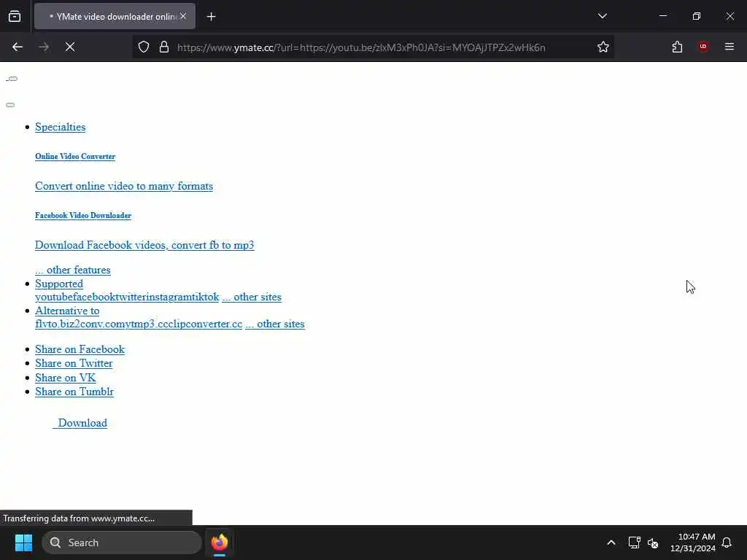Open Online Video Converter link

pyautogui.click(x=75, y=156)
